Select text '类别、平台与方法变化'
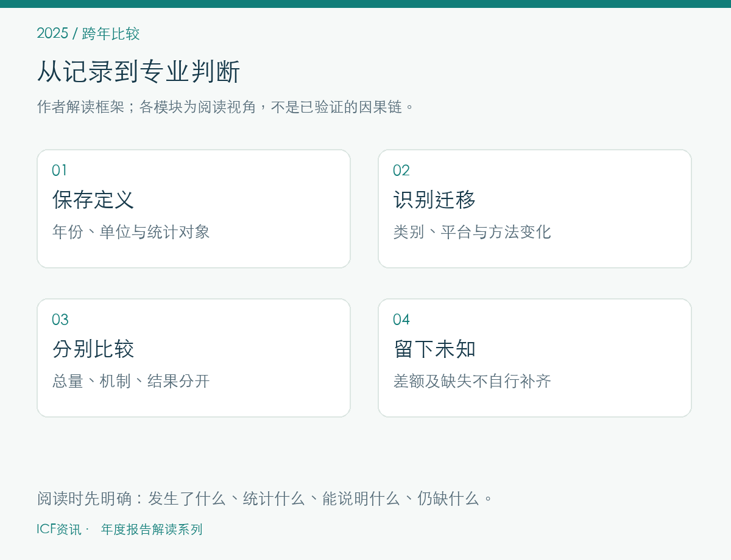The height and width of the screenshot is (560, 731). [x=472, y=232]
